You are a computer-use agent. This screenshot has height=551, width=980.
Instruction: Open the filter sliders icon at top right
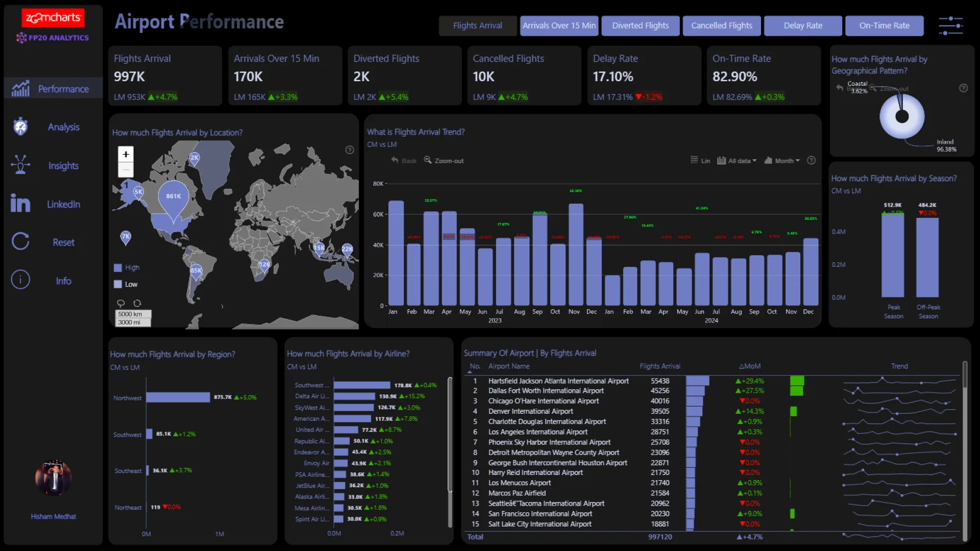pos(950,26)
